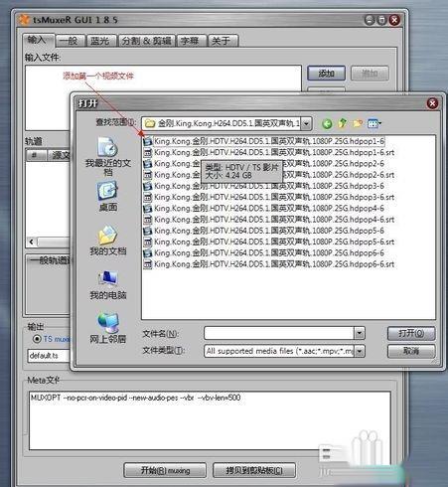Image resolution: width=448 pixels, height=487 pixels.
Task: Click the 取消 (Cancel) button
Action: coord(411,351)
